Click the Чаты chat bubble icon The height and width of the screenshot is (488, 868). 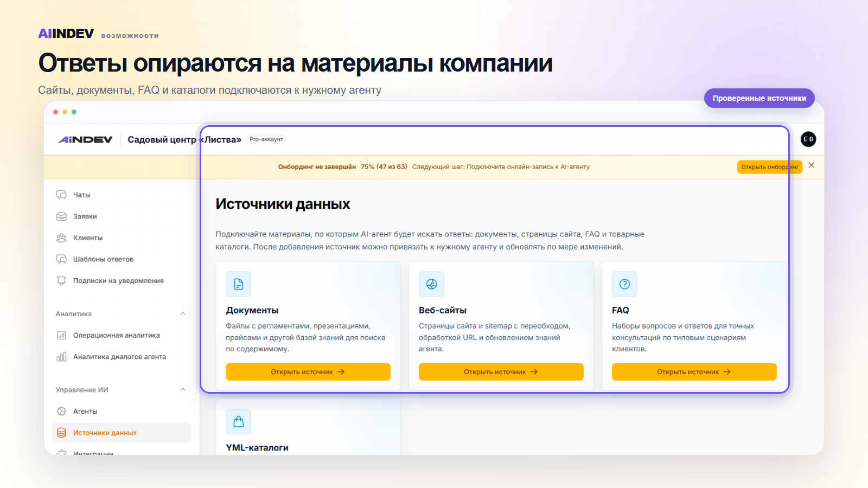click(61, 195)
